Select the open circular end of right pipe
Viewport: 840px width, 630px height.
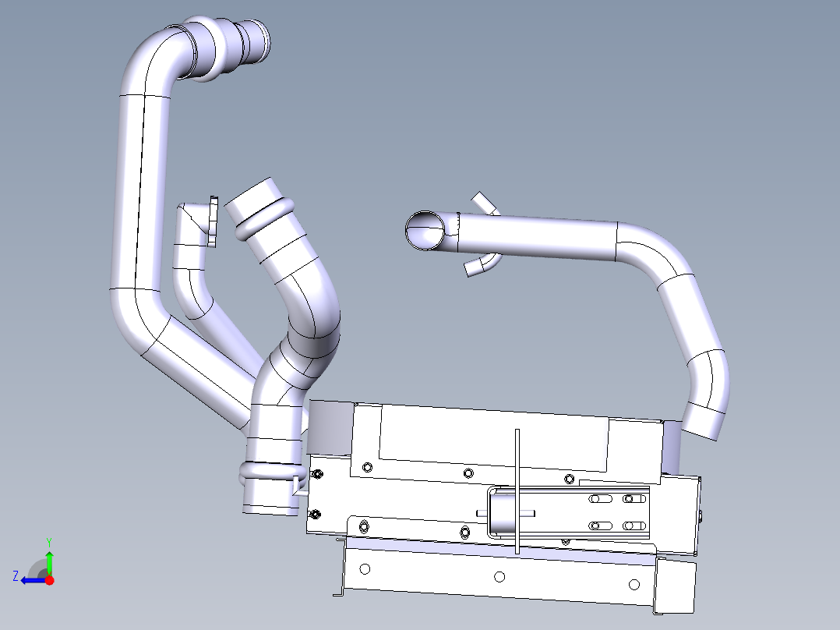click(425, 231)
